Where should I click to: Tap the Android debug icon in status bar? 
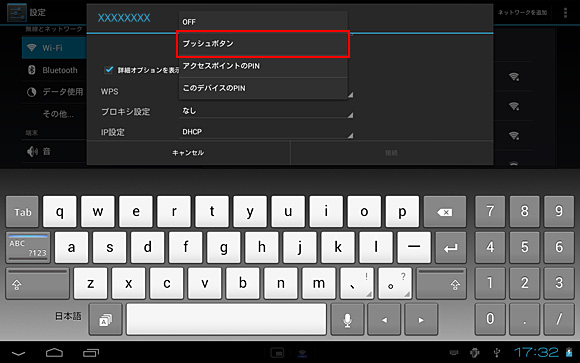pos(475,353)
